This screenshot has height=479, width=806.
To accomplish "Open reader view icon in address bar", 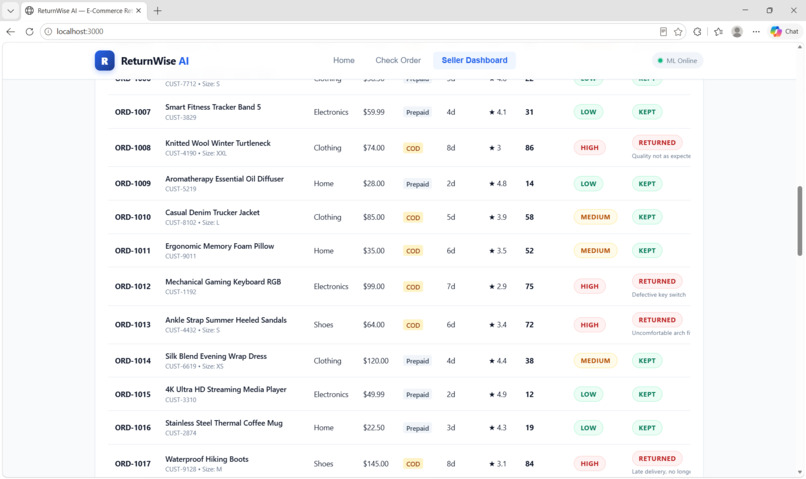I will tap(663, 31).
